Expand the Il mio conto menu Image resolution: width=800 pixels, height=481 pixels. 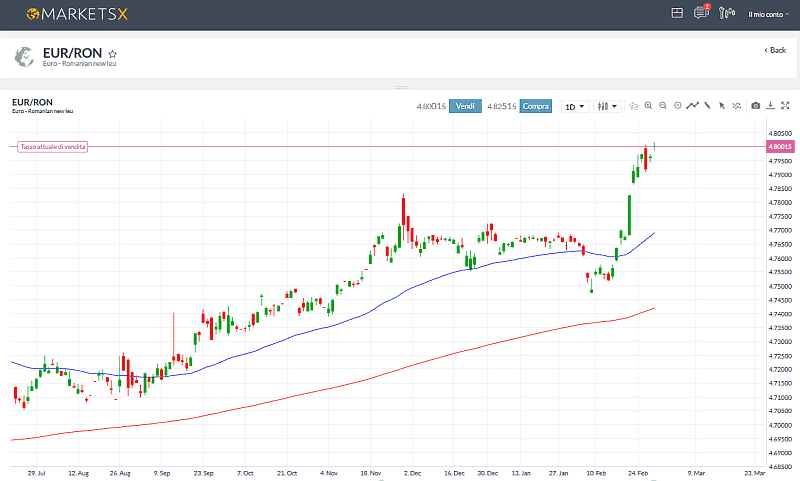coord(768,14)
